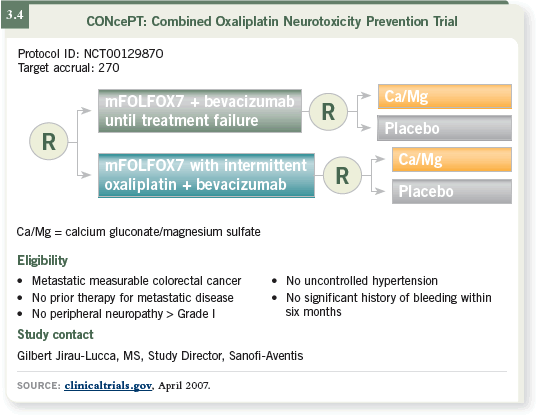540x418 pixels.
Task: Click the Ca/Mg abbreviation definition text
Action: (138, 232)
